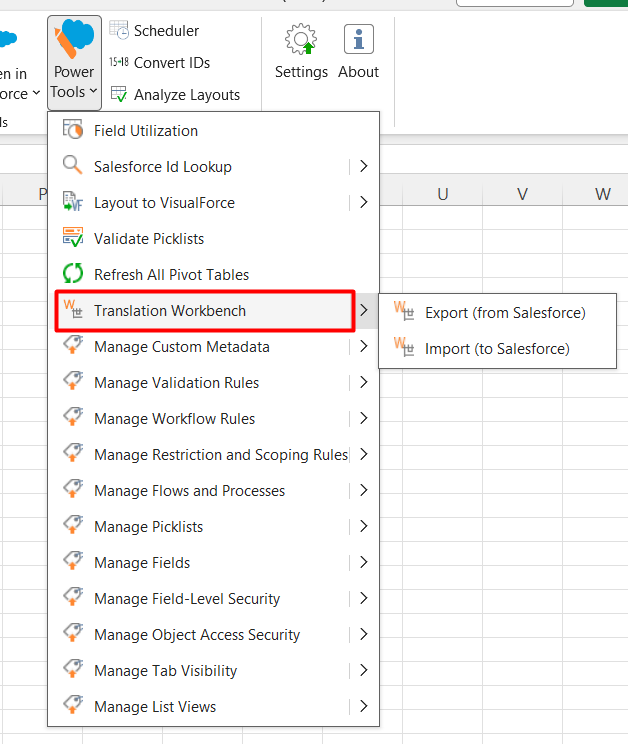The height and width of the screenshot is (744, 628).
Task: Expand the Manage List Views submenu arrow
Action: 364,707
